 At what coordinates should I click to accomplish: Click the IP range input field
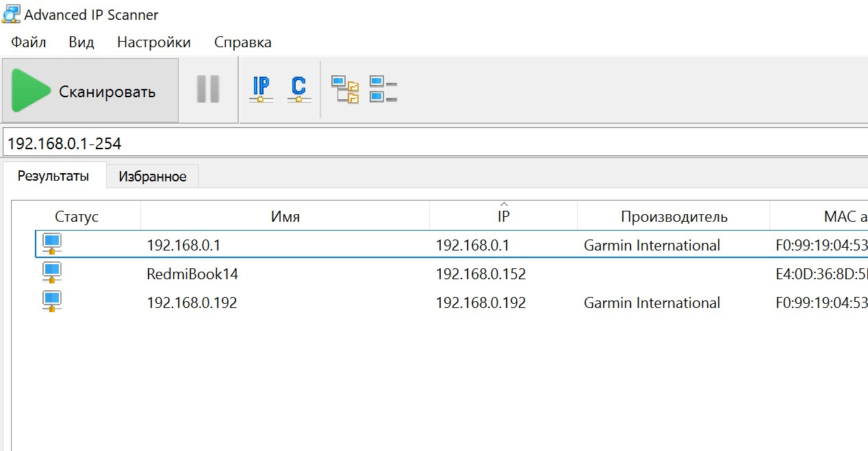[435, 142]
